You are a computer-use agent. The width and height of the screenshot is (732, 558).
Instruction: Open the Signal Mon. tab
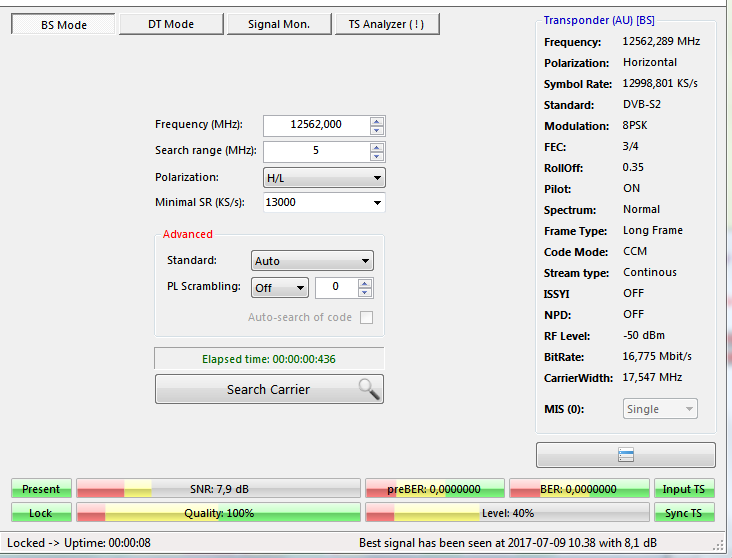[278, 24]
